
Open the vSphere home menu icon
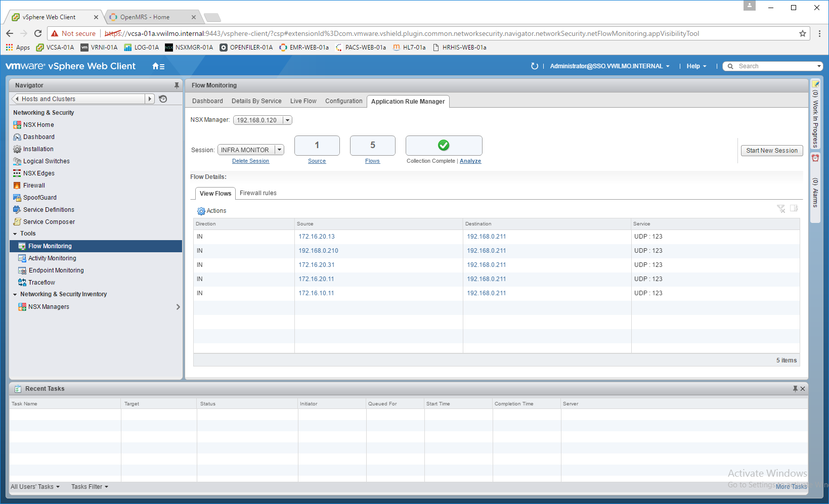click(x=158, y=66)
